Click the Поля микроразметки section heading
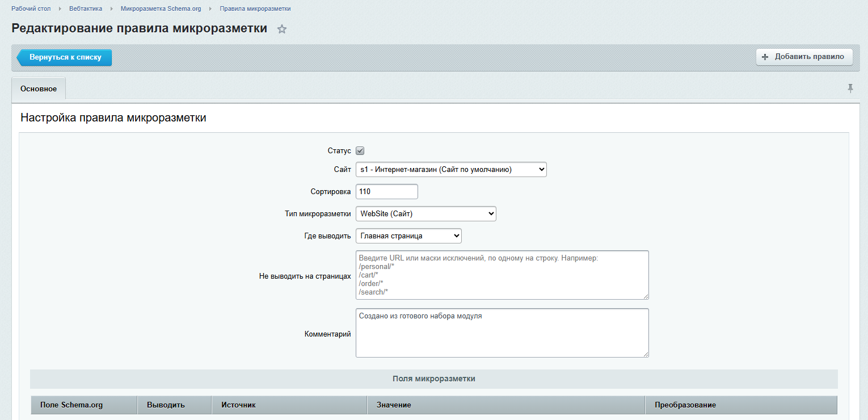 pos(434,379)
